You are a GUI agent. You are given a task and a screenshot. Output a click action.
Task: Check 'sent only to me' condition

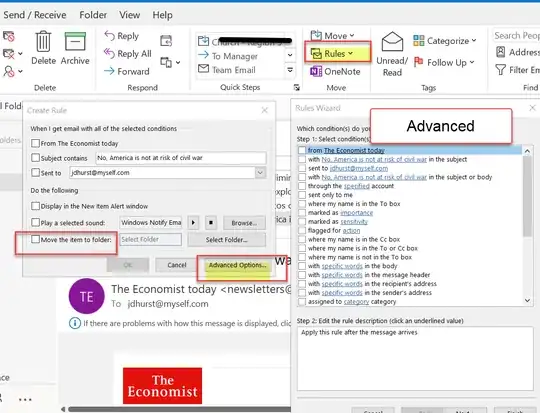point(302,195)
